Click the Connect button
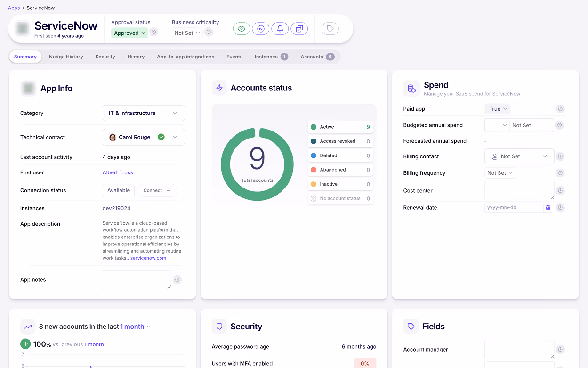Image resolution: width=588 pixels, height=368 pixels. (x=157, y=190)
